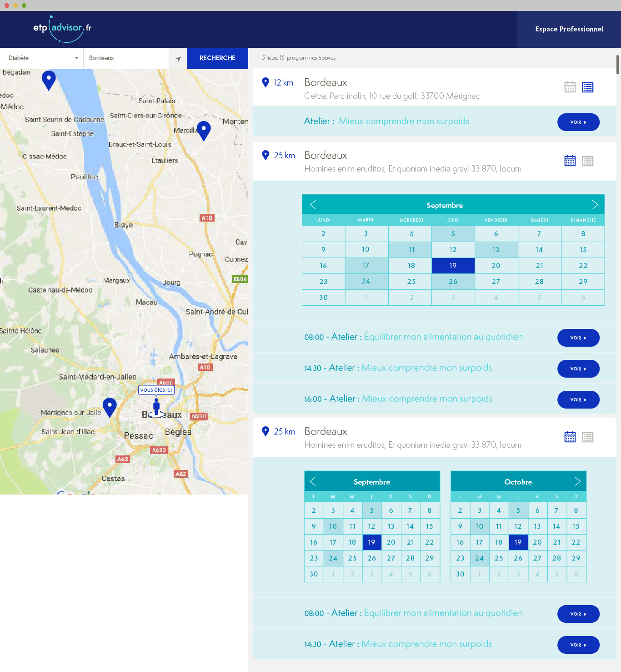This screenshot has height=672, width=621.
Task: Click the location pin in the single-calendar 25 km card
Action: pos(265,155)
